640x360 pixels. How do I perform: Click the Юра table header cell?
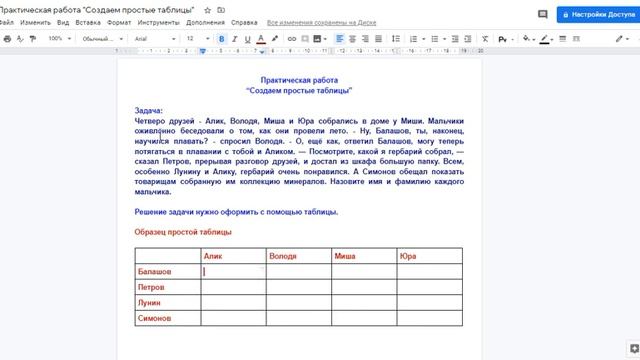tap(430, 256)
